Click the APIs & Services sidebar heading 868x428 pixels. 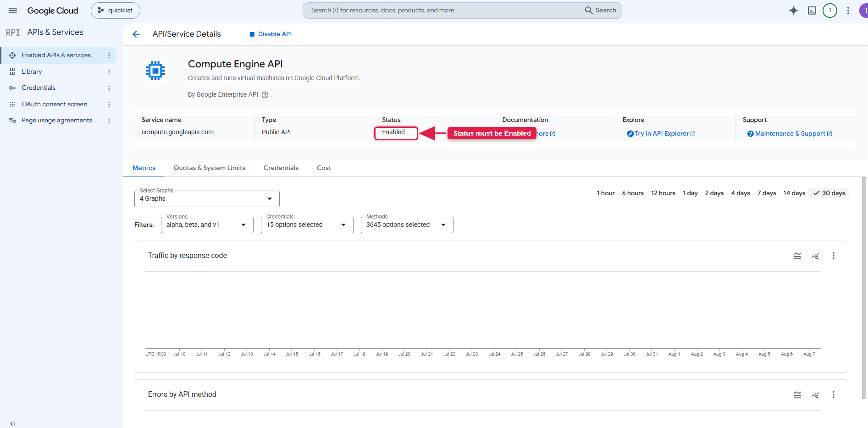click(55, 33)
